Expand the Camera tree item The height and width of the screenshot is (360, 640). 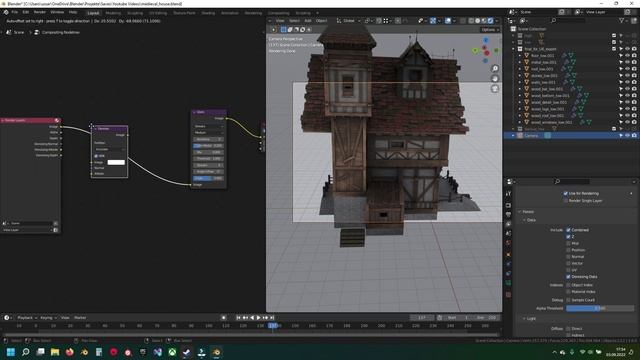(513, 136)
